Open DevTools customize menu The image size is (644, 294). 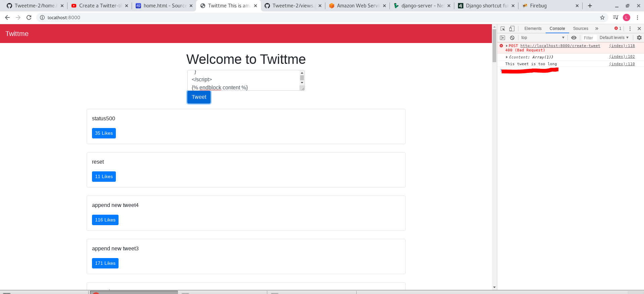(x=630, y=29)
